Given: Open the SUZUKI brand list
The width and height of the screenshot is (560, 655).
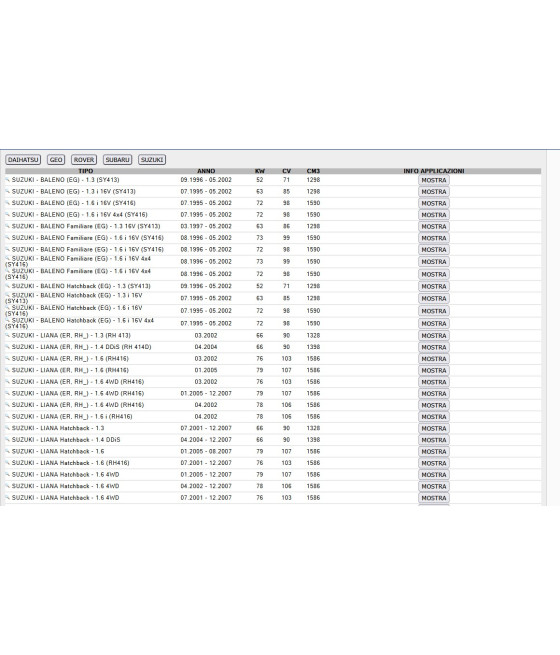Looking at the screenshot, I should click(152, 160).
